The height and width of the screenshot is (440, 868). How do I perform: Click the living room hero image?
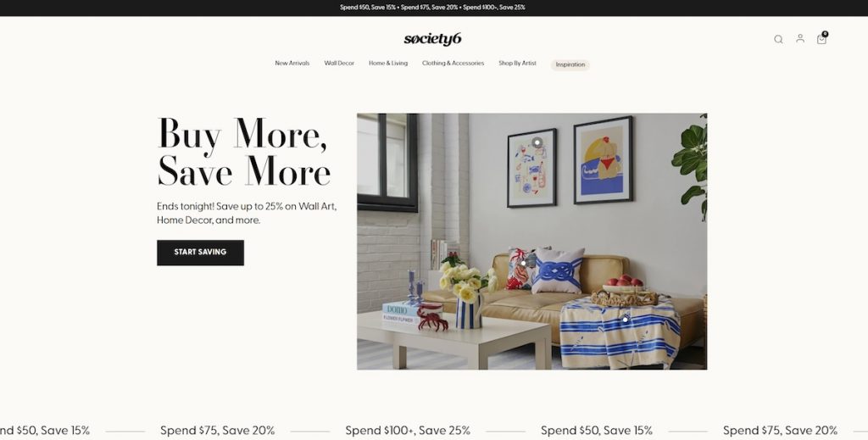click(532, 242)
